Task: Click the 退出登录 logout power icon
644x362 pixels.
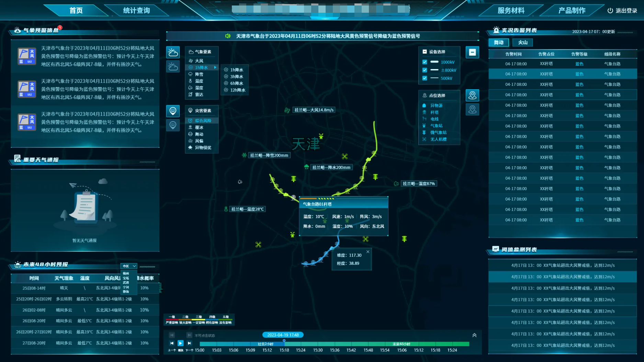Action: [610, 11]
